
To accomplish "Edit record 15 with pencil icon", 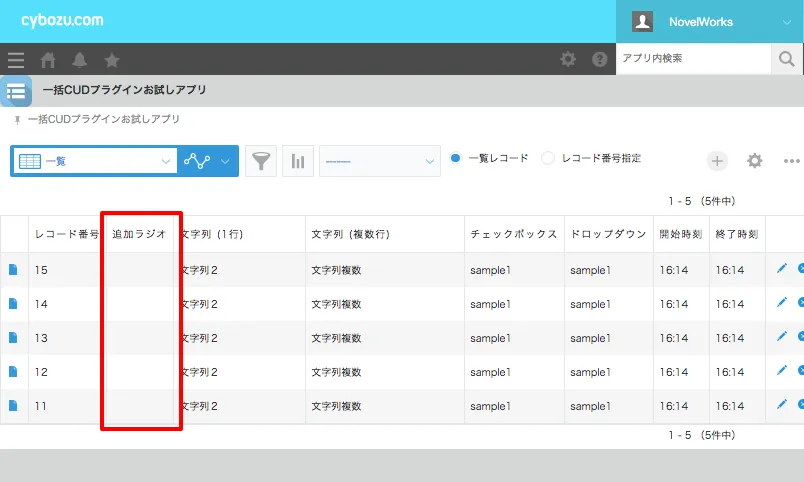I will tap(781, 268).
